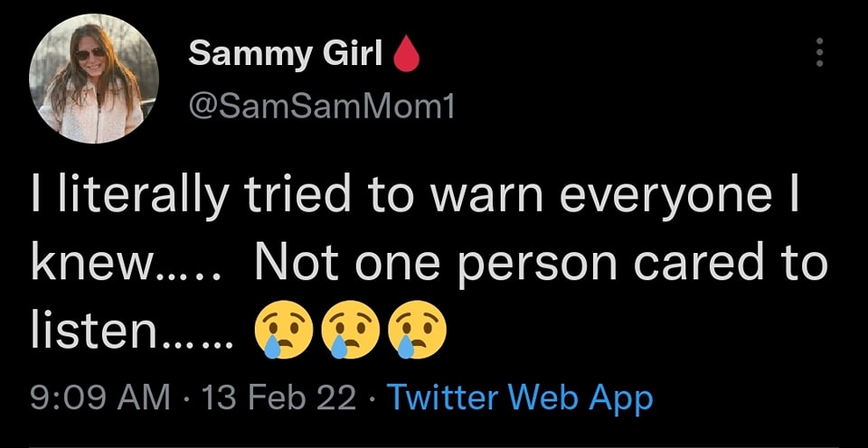Screen dimensions: 868x448
Task: Click the first crying face emoji
Action: [x=280, y=336]
